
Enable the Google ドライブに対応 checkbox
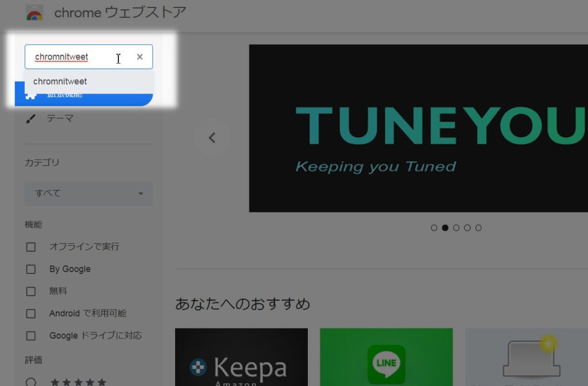[x=31, y=335]
